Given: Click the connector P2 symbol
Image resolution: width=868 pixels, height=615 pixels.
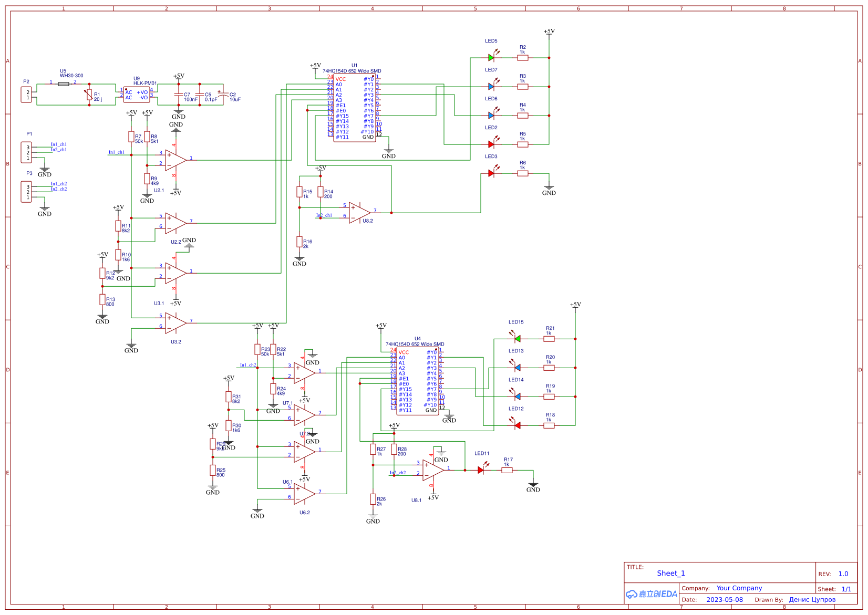Looking at the screenshot, I should tap(27, 95).
